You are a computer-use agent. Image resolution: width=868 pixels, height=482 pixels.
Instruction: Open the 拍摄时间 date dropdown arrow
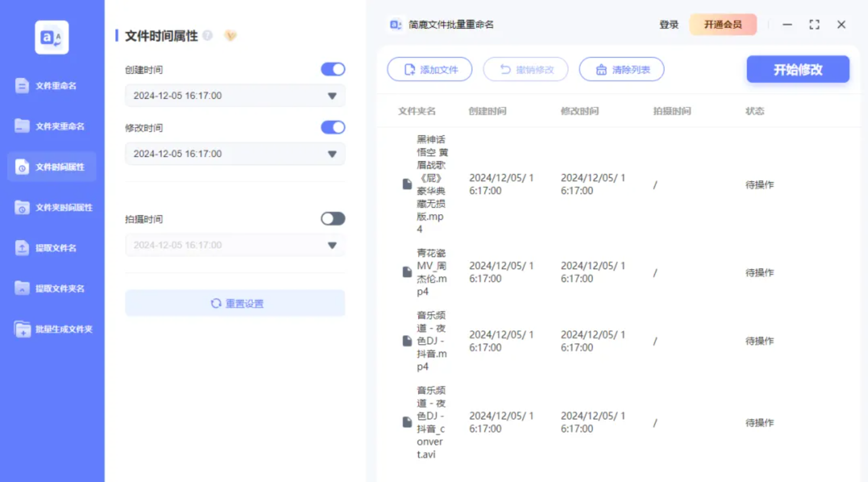click(x=332, y=245)
